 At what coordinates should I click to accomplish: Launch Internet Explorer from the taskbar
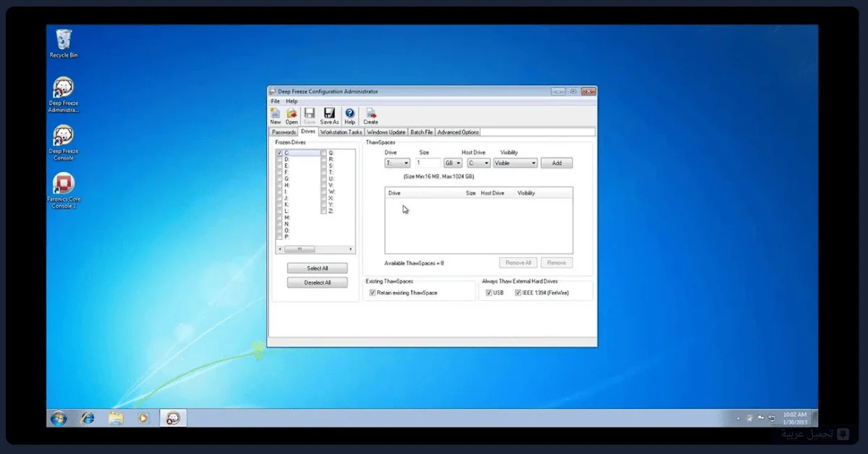pos(88,418)
